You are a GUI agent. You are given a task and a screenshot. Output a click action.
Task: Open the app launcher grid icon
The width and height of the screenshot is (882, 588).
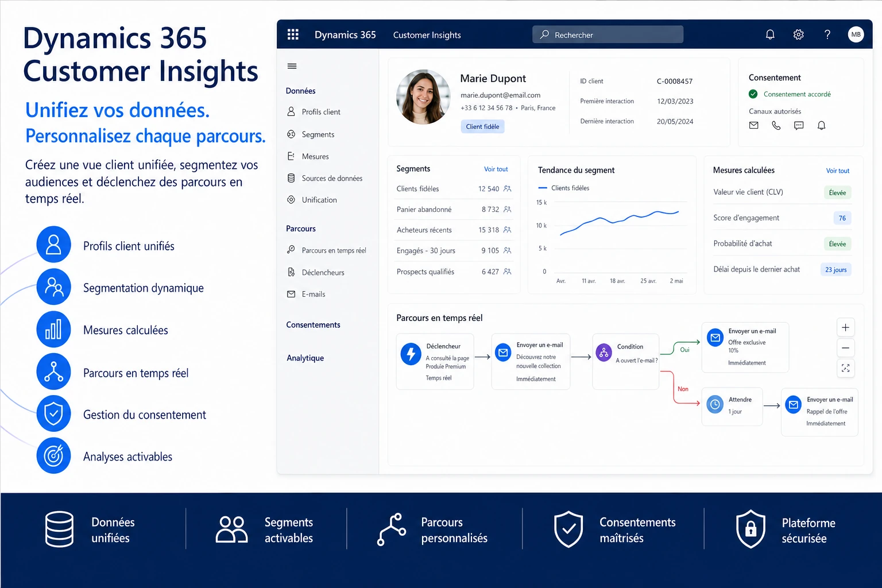click(293, 34)
